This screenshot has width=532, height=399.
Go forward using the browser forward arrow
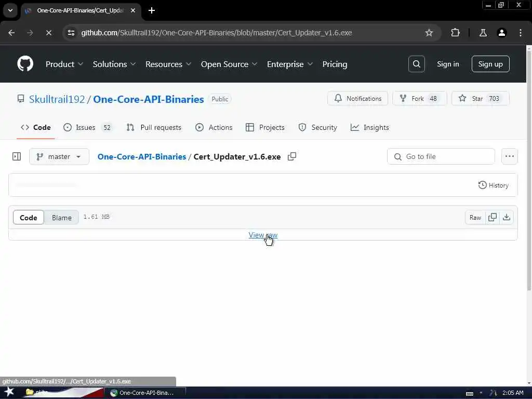click(30, 33)
